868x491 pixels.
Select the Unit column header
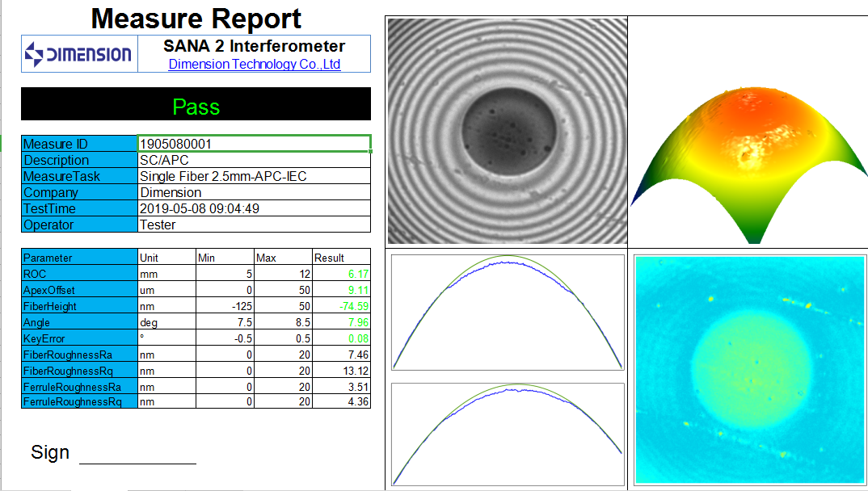click(x=166, y=257)
